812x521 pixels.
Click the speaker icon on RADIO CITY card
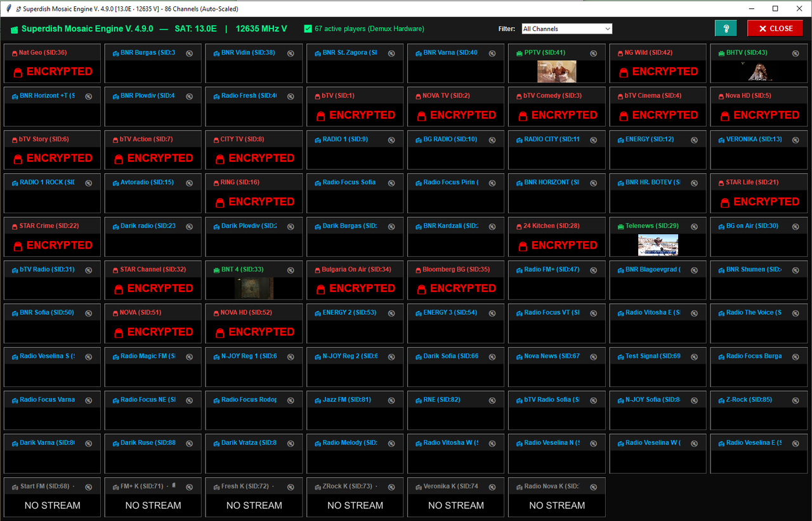point(593,140)
